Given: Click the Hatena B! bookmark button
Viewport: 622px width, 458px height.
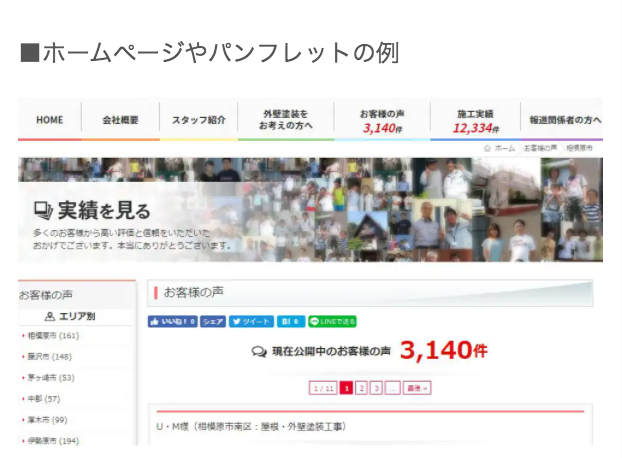Looking at the screenshot, I should coord(291,321).
